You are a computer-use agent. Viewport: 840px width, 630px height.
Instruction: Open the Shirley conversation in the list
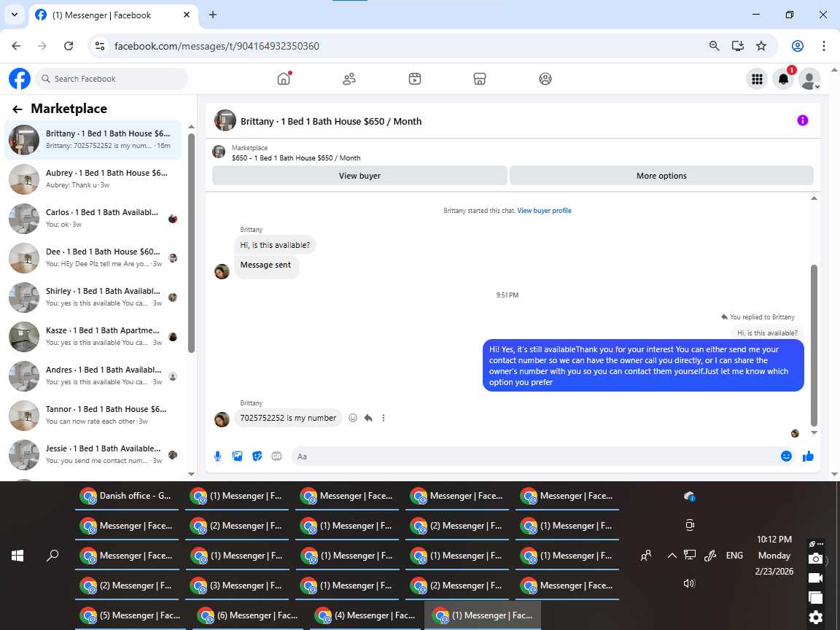(93, 297)
